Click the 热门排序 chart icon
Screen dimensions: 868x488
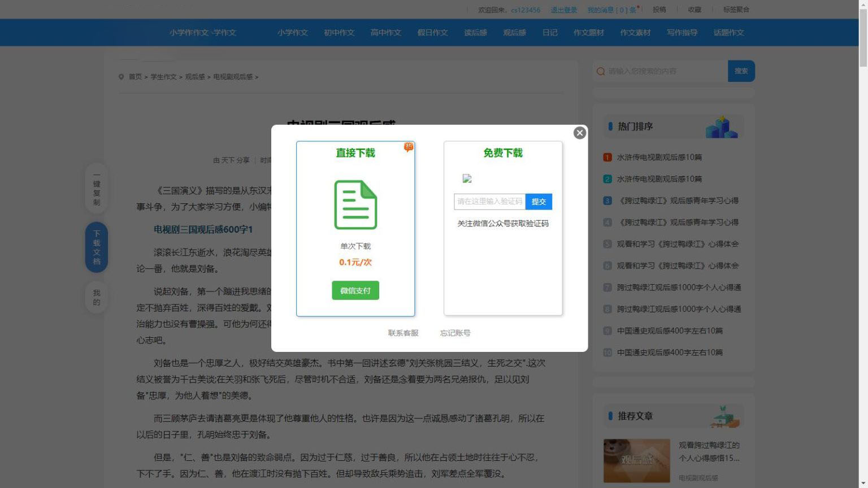point(721,127)
